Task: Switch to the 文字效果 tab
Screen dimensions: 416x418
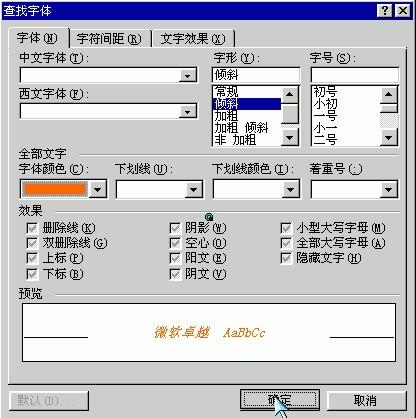Action: (193, 39)
